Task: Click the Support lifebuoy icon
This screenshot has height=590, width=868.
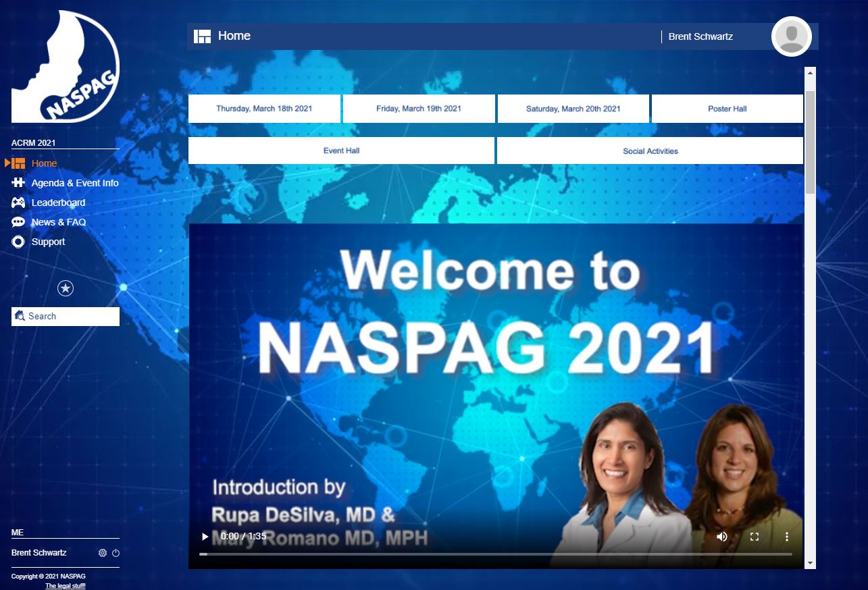Action: point(18,242)
